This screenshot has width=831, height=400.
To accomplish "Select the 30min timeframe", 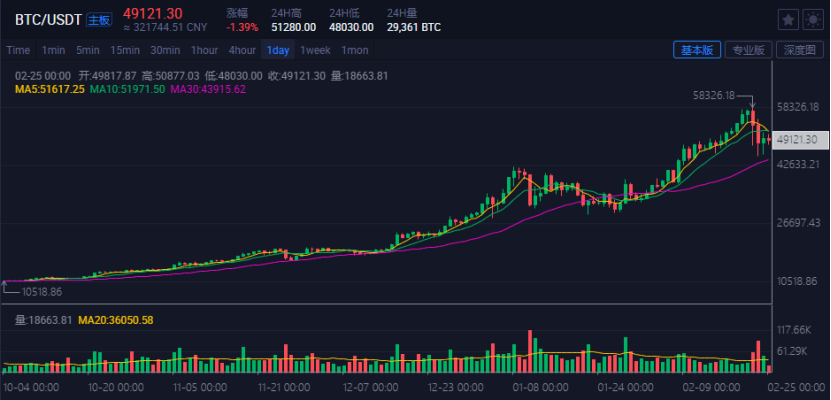I will [x=165, y=50].
